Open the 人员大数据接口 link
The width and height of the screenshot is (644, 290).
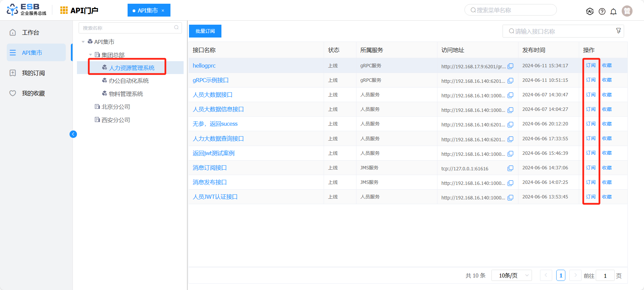[x=212, y=95]
